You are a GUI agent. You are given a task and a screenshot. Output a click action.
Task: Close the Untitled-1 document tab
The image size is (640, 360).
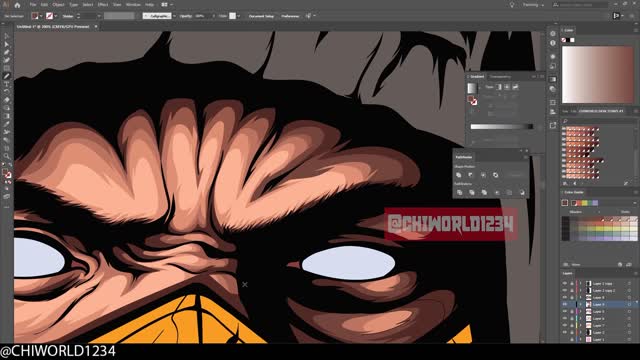[96, 27]
